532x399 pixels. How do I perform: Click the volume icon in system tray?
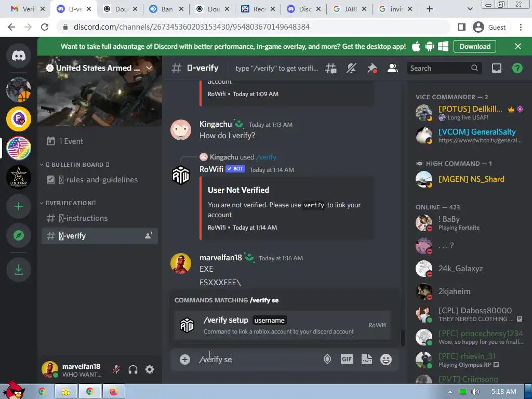(x=475, y=392)
